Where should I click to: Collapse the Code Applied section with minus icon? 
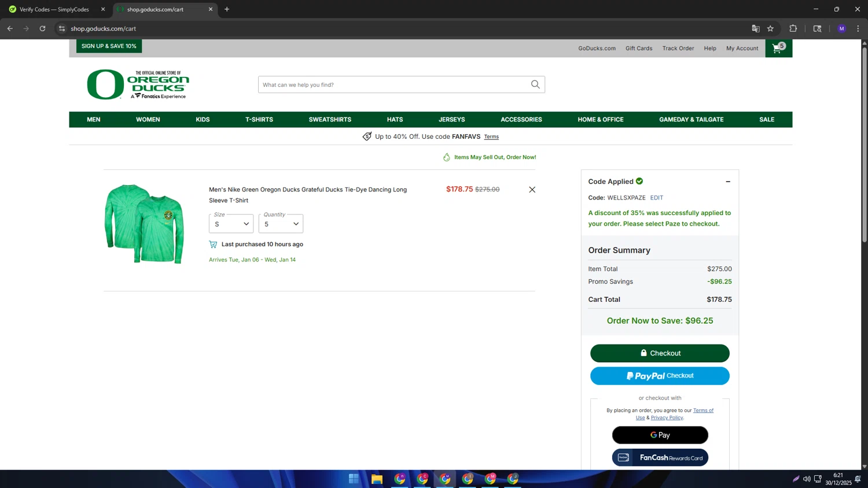(x=728, y=182)
